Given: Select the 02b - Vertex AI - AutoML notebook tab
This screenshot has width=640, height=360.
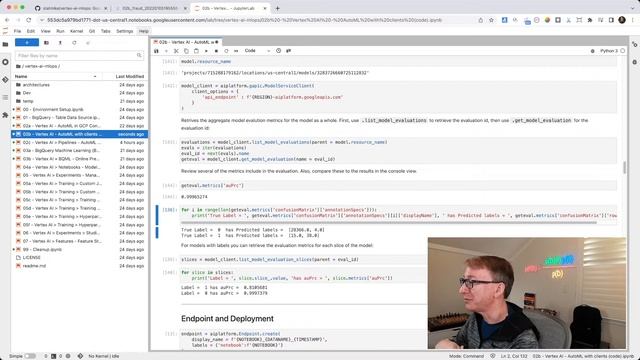Looking at the screenshot, I should click(186, 42).
